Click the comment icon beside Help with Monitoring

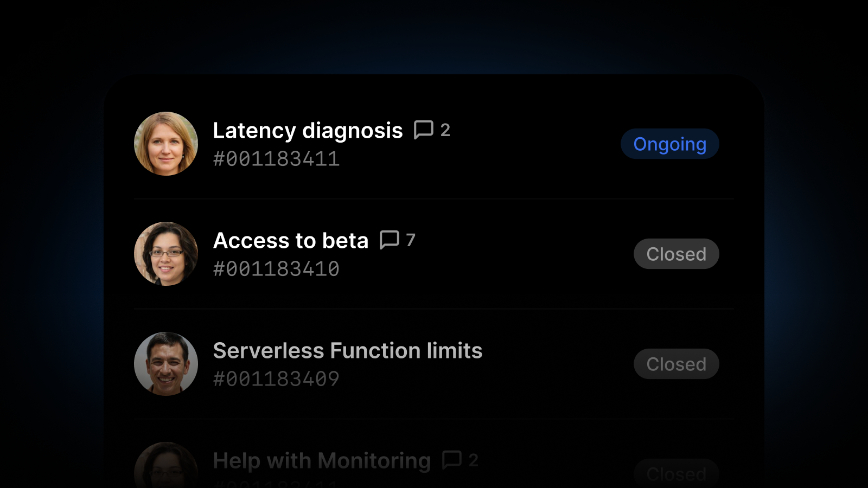451,460
